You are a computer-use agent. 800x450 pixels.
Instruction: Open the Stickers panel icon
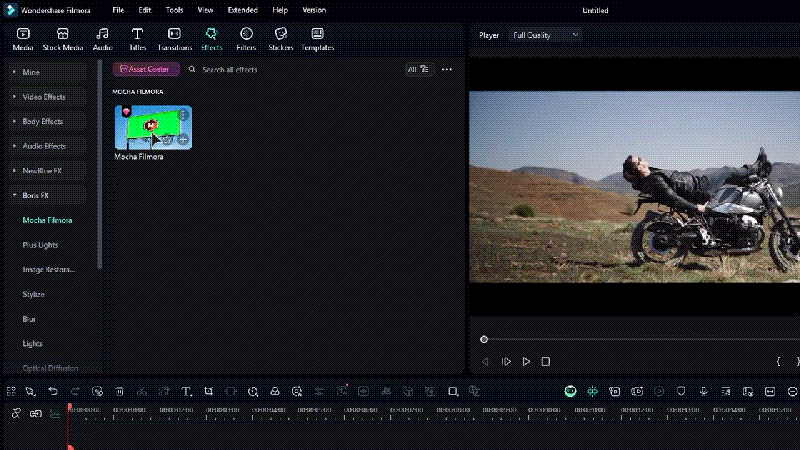pyautogui.click(x=281, y=34)
